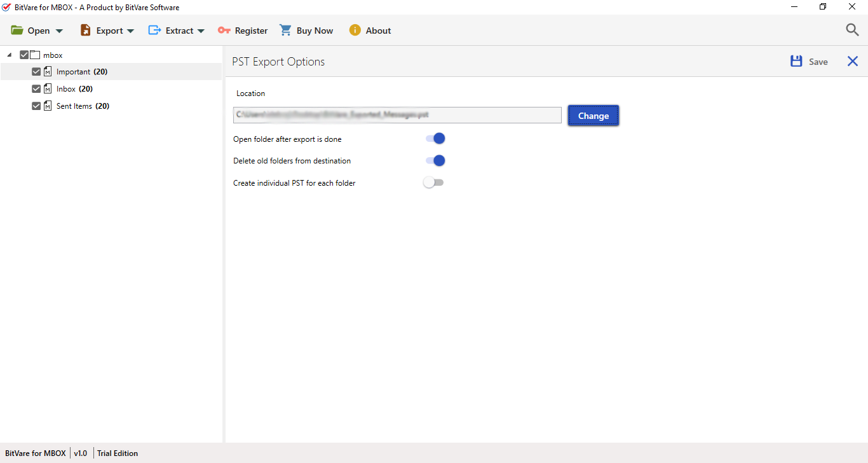Viewport: 868px width, 463px height.
Task: Open the Open menu dropdown arrow
Action: click(x=59, y=31)
